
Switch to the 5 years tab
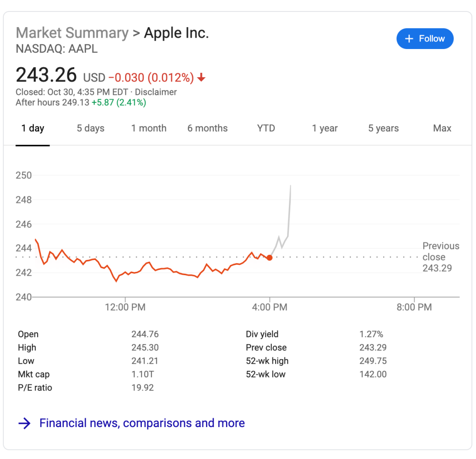pos(383,128)
